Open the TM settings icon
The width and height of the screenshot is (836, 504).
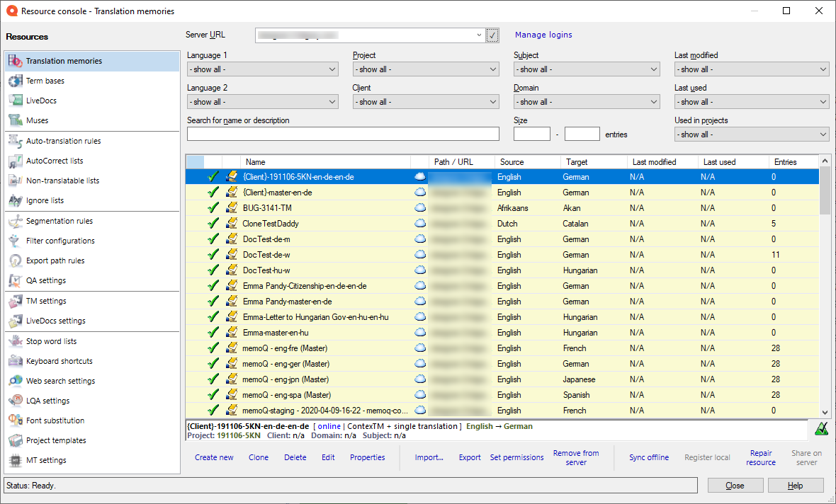[x=16, y=301]
